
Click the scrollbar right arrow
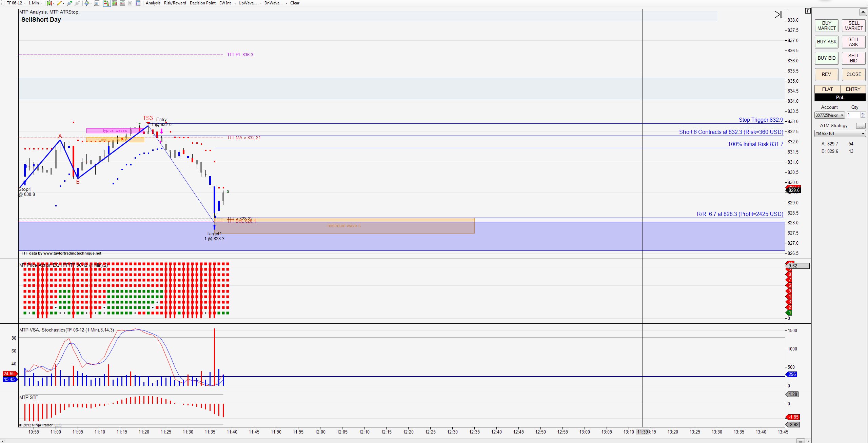coord(808,441)
